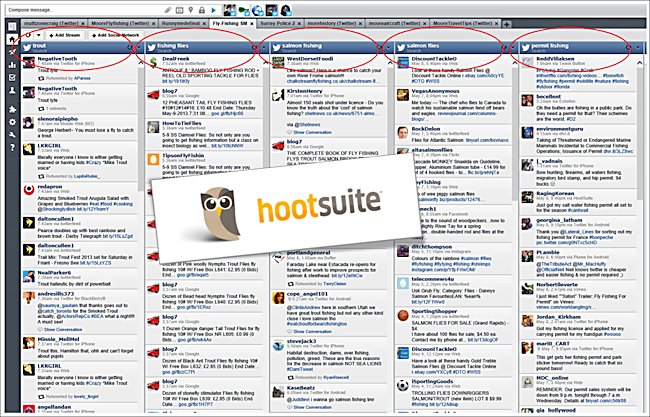The width and height of the screenshot is (650, 417).
Task: Open Show Conversation under KirstenHenry tweet
Action: [312, 132]
